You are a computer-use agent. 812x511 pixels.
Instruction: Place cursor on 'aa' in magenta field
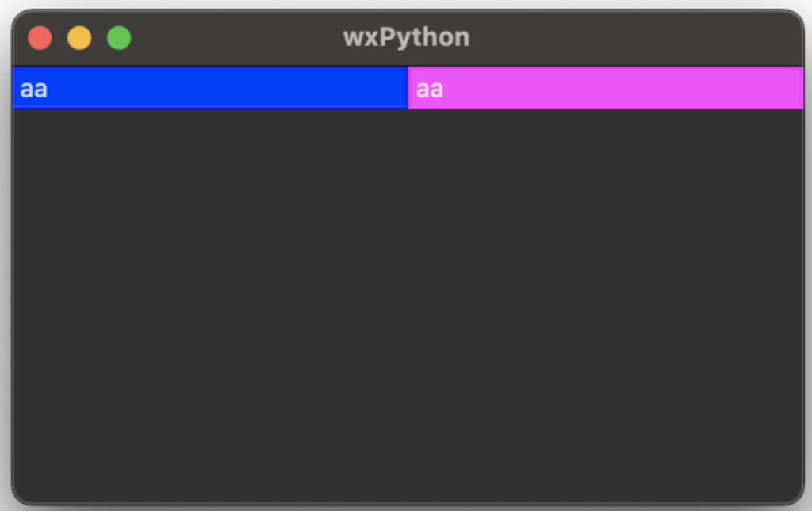(430, 90)
